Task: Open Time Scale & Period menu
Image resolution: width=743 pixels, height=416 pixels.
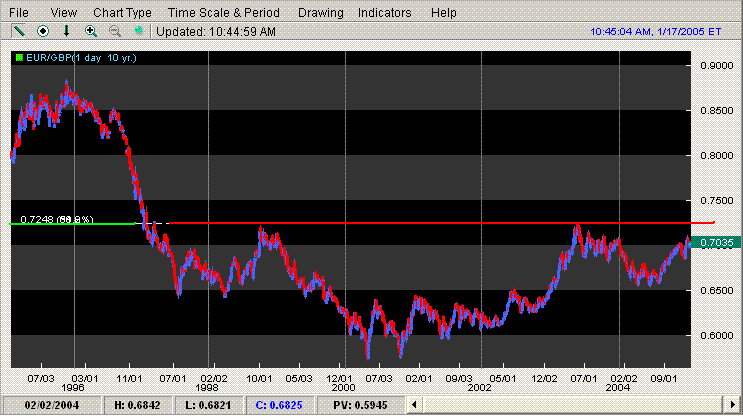Action: click(x=224, y=13)
